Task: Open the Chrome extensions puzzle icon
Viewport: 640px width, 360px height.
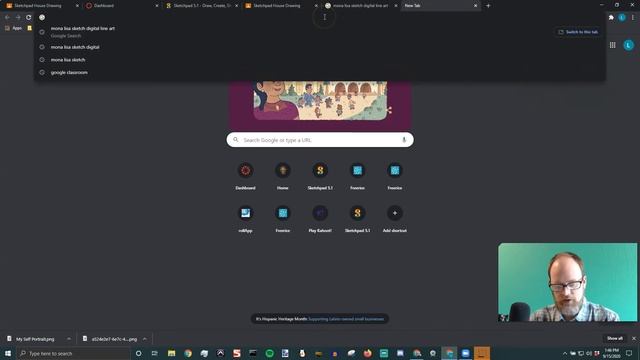Action: (x=611, y=18)
